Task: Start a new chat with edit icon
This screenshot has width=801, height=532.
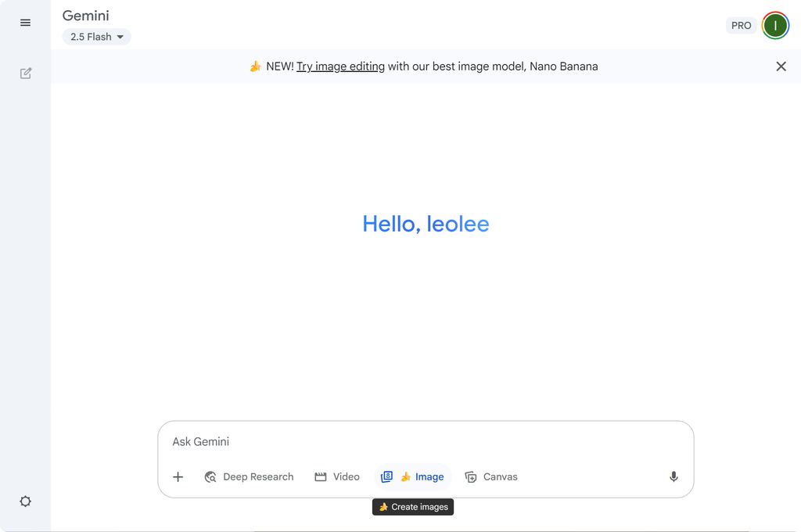Action: click(x=26, y=73)
